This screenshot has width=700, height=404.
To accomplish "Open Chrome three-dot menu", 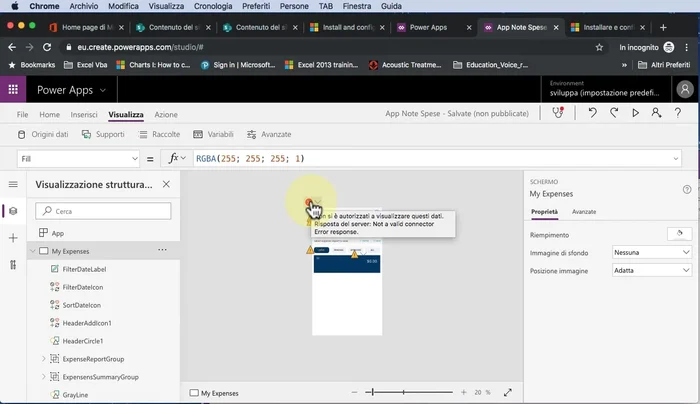I will (x=687, y=47).
